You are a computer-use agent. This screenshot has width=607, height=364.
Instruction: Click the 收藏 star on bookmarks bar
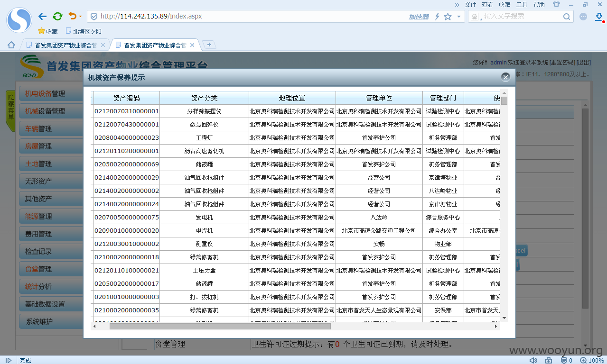point(47,31)
